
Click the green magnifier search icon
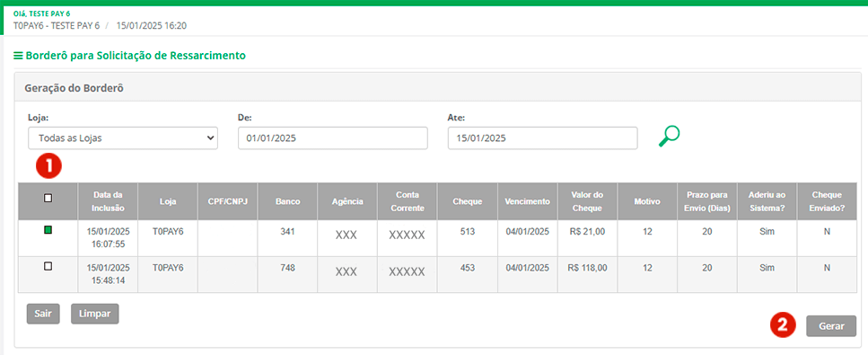[x=669, y=136]
